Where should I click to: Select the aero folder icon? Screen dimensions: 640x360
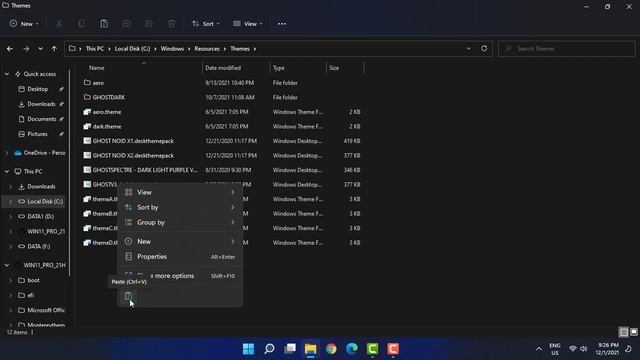87,82
